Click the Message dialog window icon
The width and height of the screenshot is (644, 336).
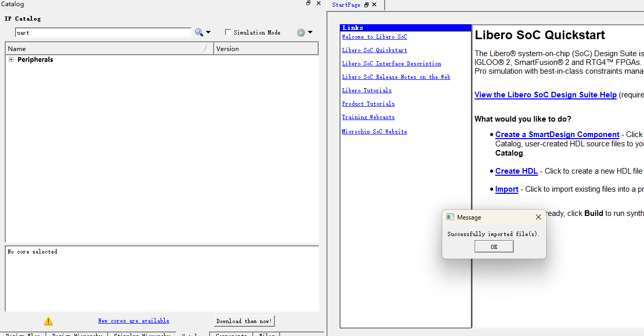click(x=450, y=217)
